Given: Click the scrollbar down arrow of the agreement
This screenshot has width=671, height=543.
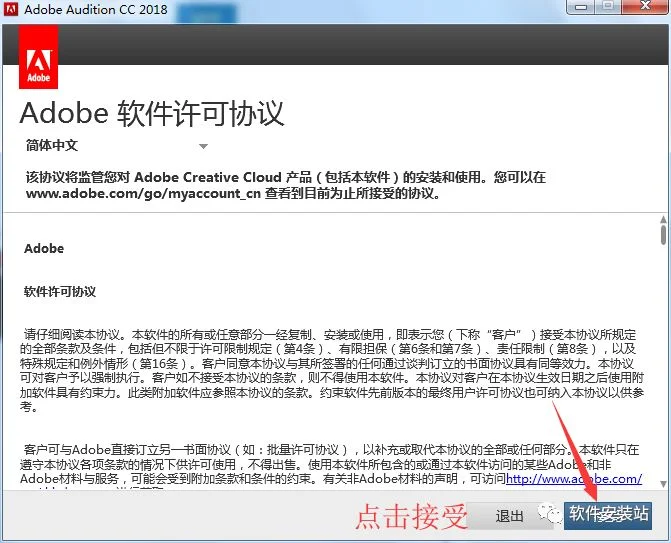Looking at the screenshot, I should [663, 484].
